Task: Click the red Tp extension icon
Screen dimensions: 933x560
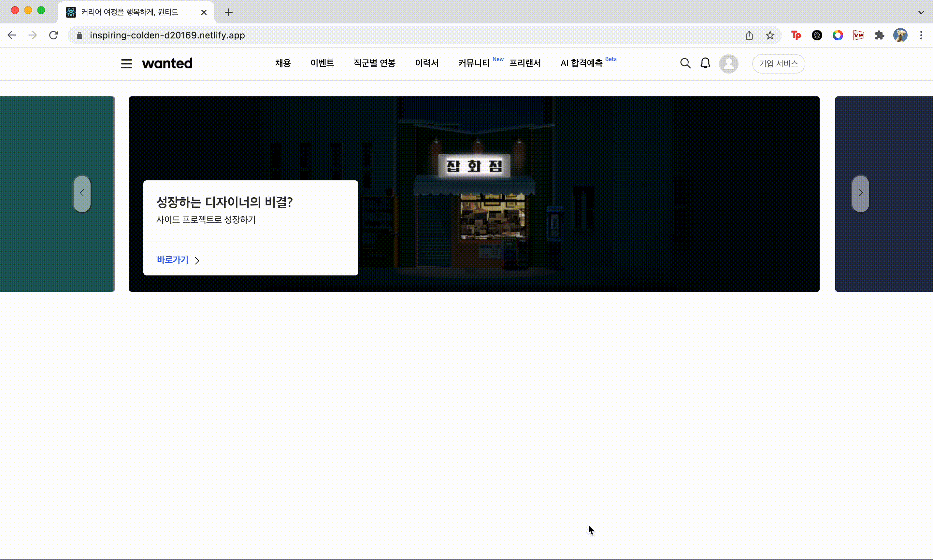Action: point(796,35)
